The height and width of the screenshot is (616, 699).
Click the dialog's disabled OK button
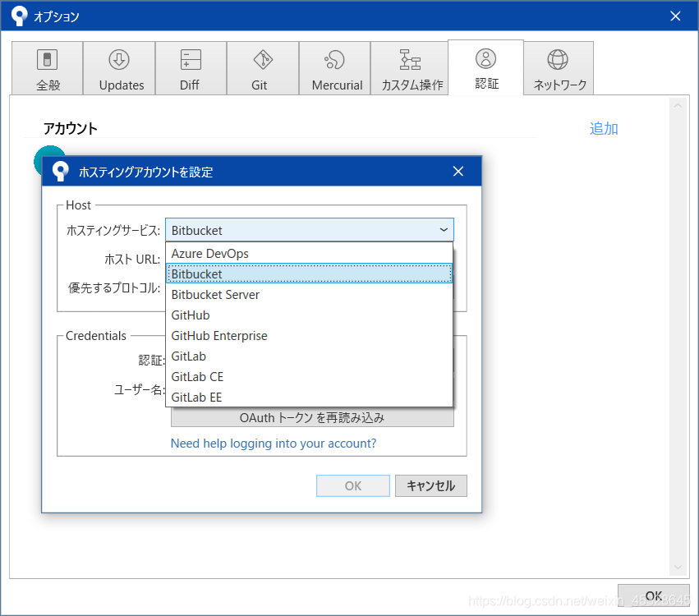pyautogui.click(x=353, y=485)
